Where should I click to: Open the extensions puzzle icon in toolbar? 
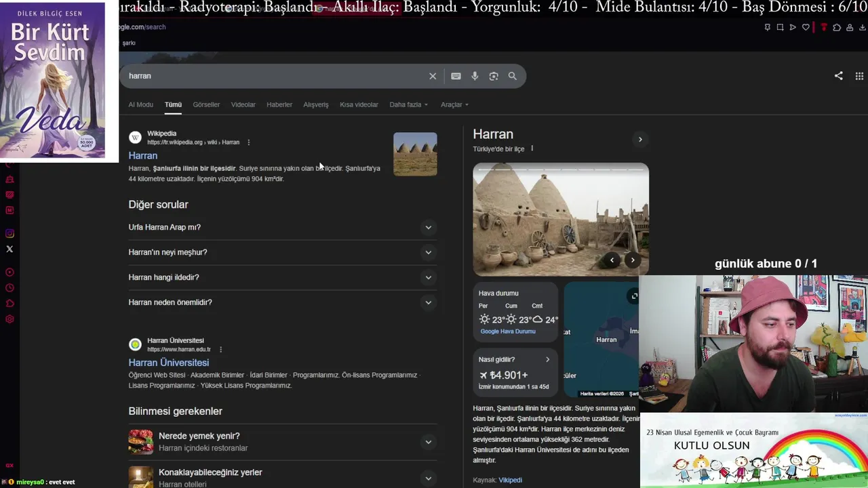(x=837, y=27)
